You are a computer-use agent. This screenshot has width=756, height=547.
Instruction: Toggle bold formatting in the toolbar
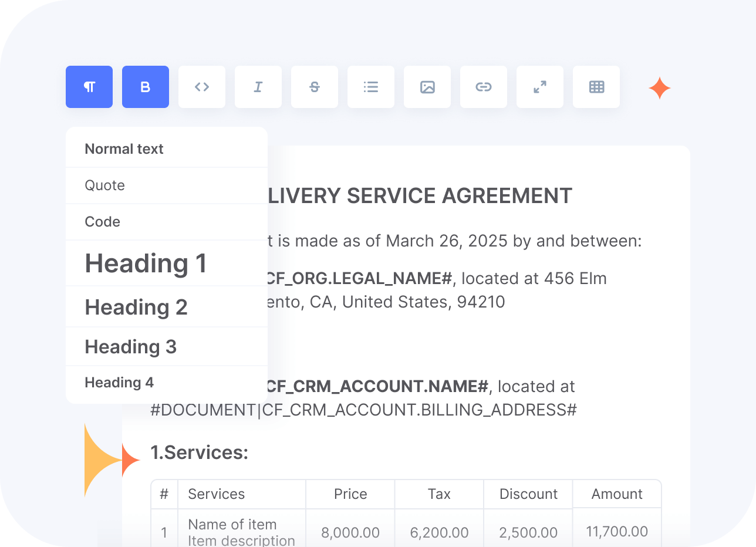(x=146, y=87)
